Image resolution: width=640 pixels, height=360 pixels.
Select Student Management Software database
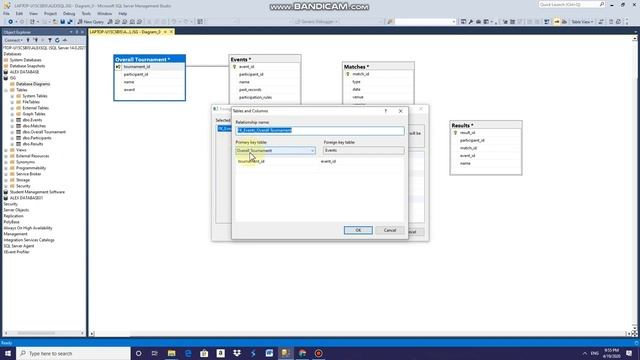[x=37, y=192]
